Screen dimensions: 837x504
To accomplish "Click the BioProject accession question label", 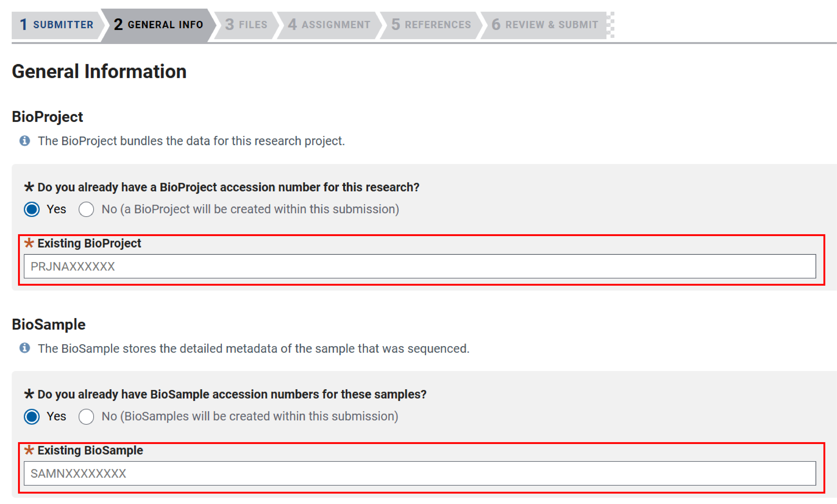I will (228, 187).
